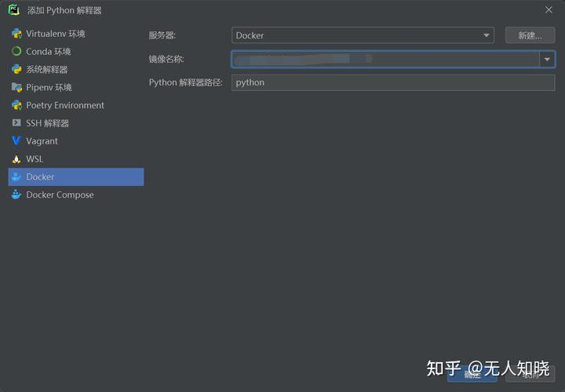Select WSL in interpreter list
This screenshot has width=565, height=392.
[x=76, y=158]
